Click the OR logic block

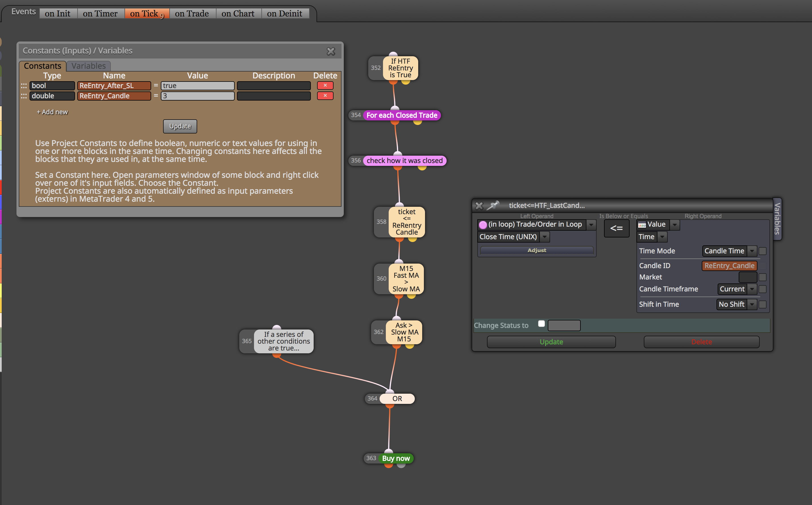[x=397, y=398]
